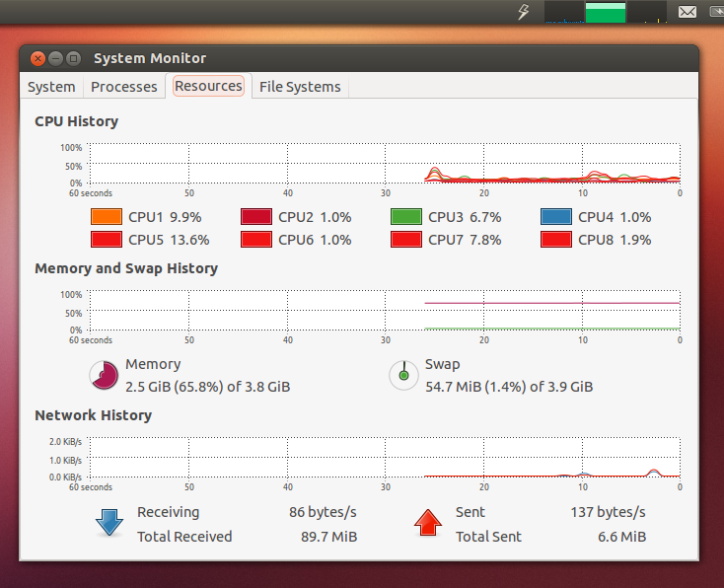Click the '137 bytes/s' sent value

609,512
